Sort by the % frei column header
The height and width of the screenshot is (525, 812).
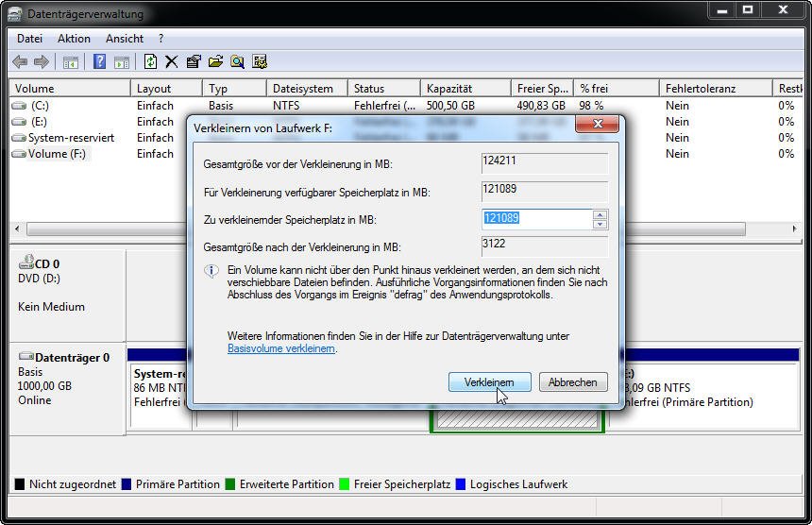pos(617,89)
